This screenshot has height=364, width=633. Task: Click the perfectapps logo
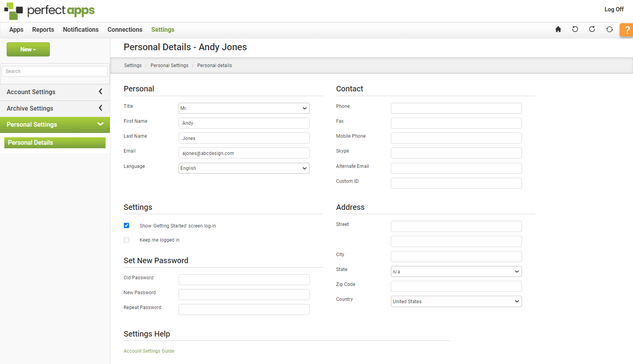point(49,11)
